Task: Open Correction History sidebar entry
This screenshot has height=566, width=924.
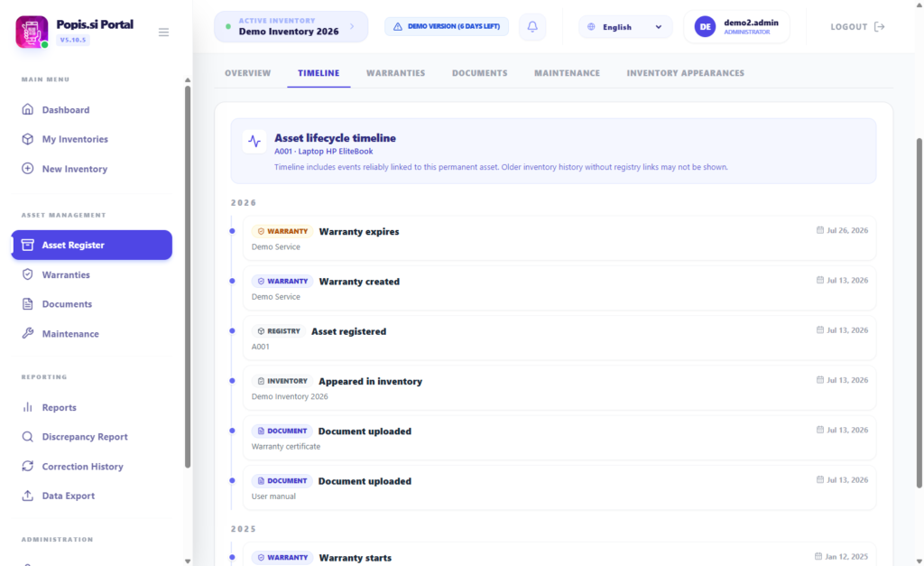Action: click(92, 467)
